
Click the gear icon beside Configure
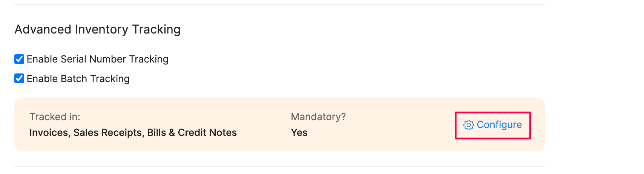click(468, 125)
